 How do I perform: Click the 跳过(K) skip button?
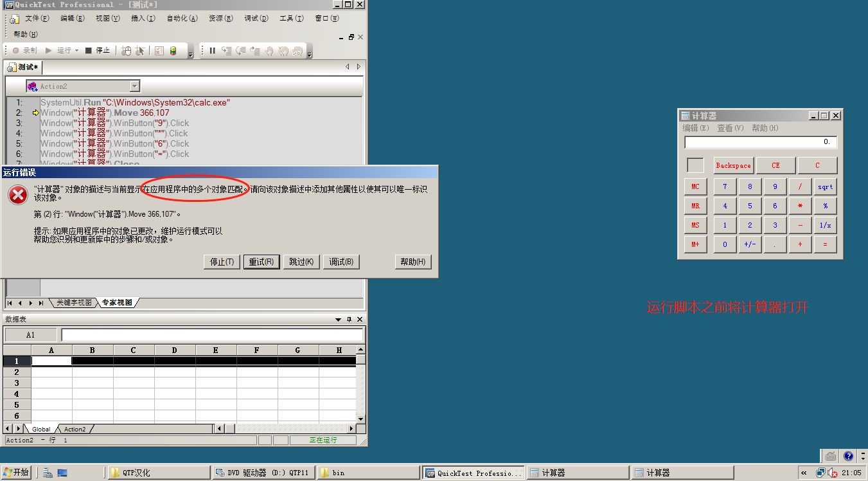(301, 262)
